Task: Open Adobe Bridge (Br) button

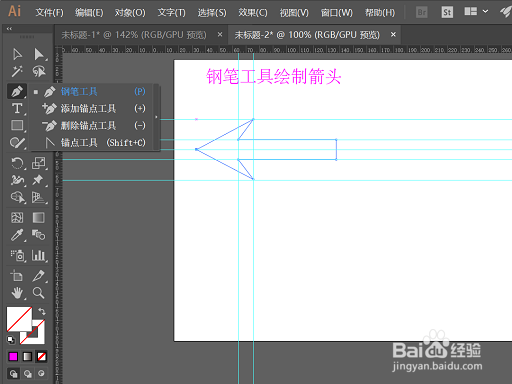Action: tap(422, 12)
